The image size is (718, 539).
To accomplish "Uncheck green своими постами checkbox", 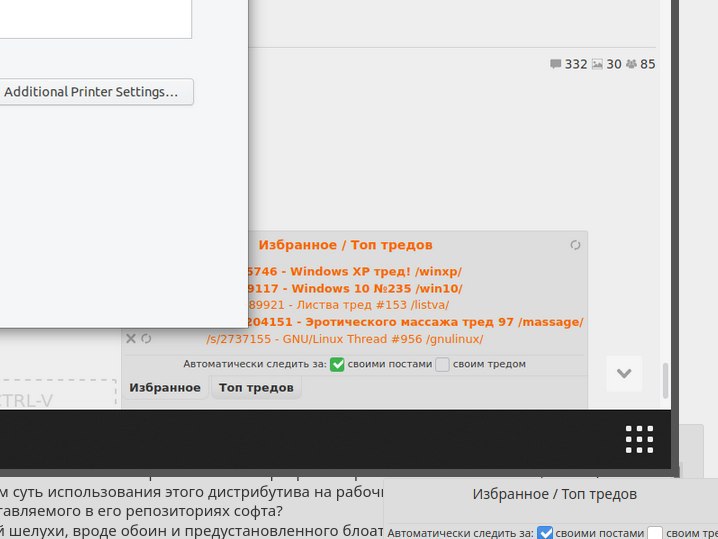I will coord(337,365).
